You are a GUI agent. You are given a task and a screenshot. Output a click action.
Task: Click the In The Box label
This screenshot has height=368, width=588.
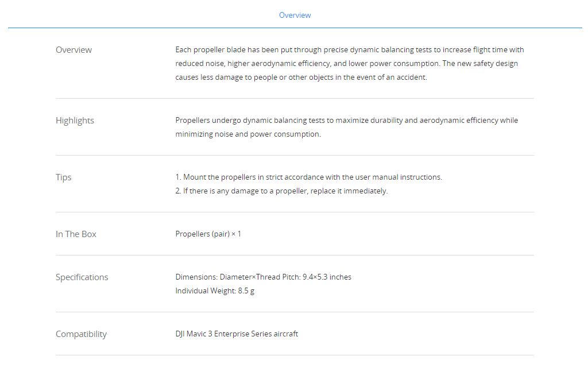(76, 234)
